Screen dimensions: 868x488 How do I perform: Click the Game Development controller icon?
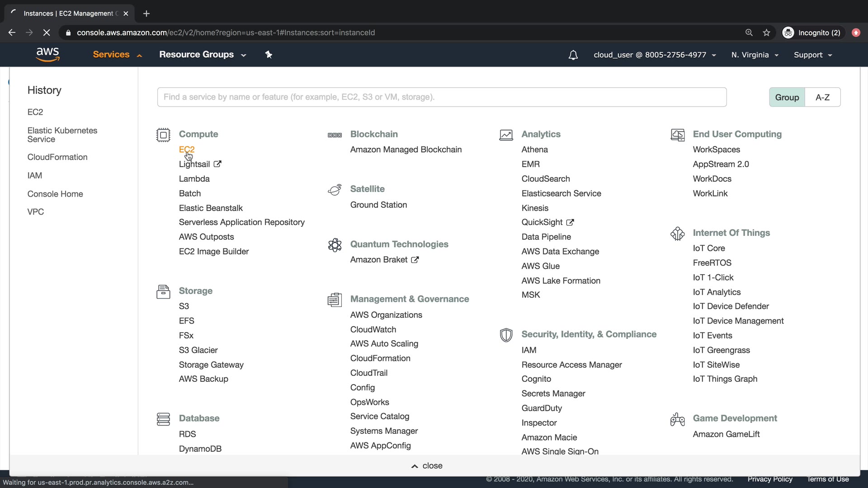[x=677, y=419]
